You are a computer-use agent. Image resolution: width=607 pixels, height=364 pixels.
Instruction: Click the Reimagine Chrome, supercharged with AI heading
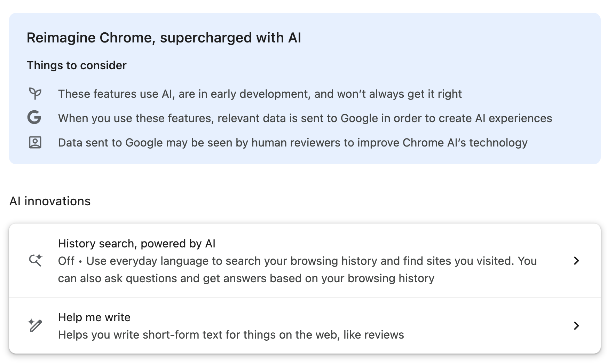click(x=164, y=38)
